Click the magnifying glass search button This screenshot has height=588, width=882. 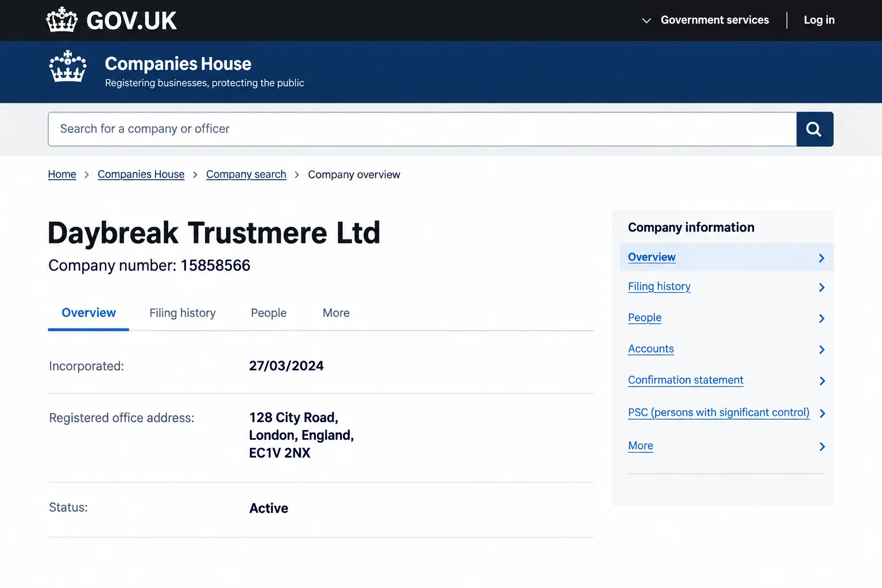click(814, 129)
